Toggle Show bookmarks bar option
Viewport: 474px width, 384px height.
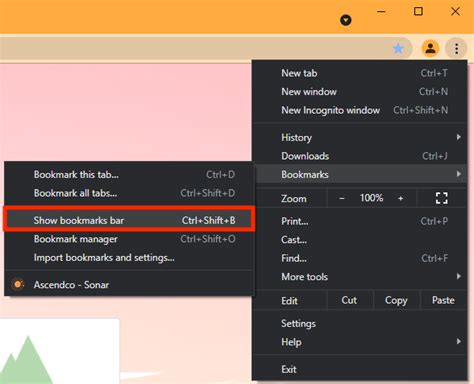point(129,220)
